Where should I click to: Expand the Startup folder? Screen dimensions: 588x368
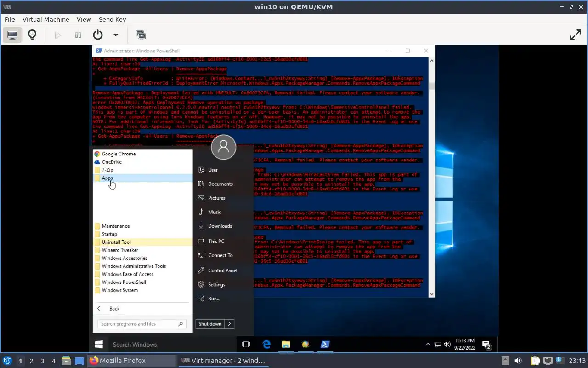143,234
